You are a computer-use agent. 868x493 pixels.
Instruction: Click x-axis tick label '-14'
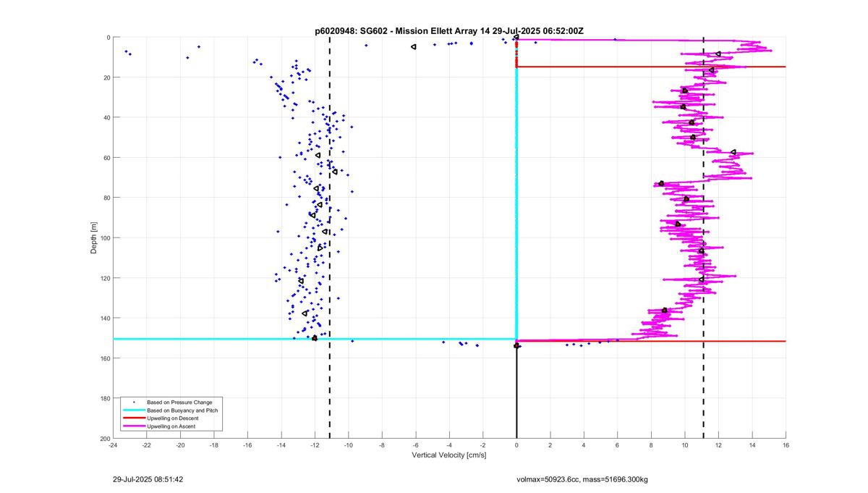pos(281,445)
